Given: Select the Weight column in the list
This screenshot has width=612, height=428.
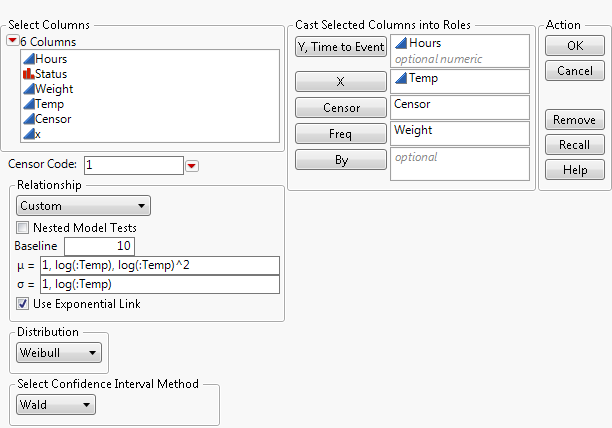Looking at the screenshot, I should 52,89.
